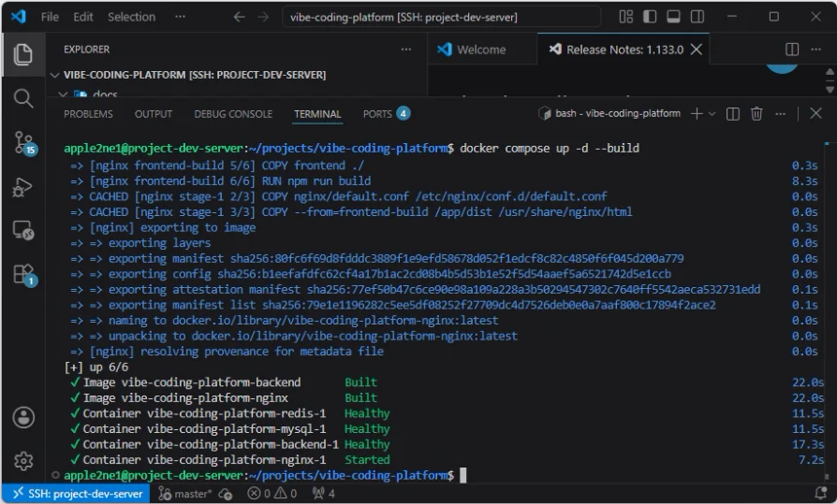Open the overflow menu ellipsis in menu bar
Screen dimensions: 837x504
point(180,18)
